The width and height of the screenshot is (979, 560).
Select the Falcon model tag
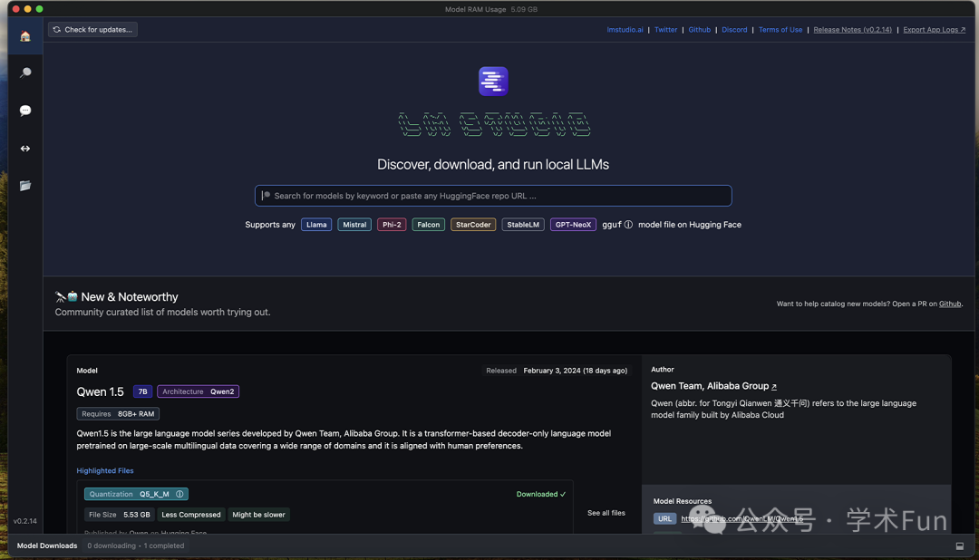pyautogui.click(x=428, y=225)
